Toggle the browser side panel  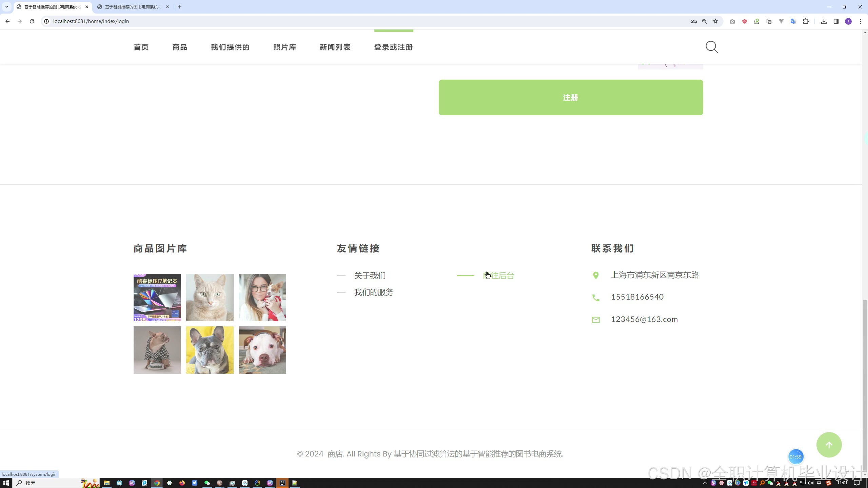[x=836, y=21]
